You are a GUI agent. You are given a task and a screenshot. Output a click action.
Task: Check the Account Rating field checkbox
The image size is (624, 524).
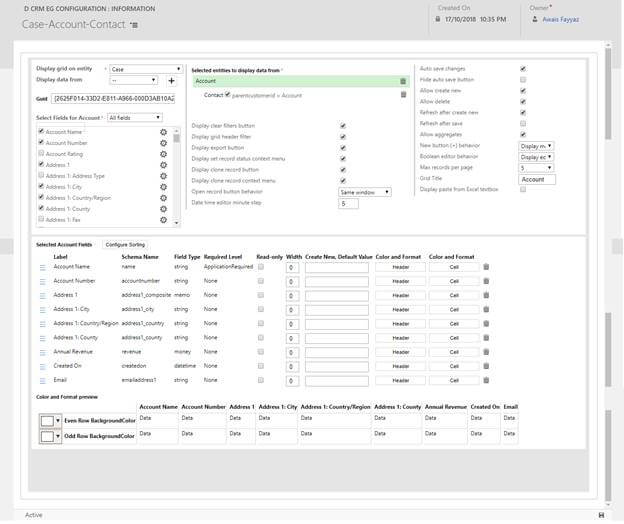[41, 153]
